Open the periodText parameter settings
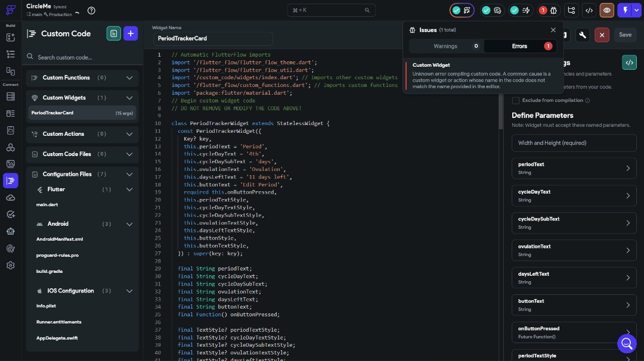This screenshot has width=644, height=361. click(574, 168)
